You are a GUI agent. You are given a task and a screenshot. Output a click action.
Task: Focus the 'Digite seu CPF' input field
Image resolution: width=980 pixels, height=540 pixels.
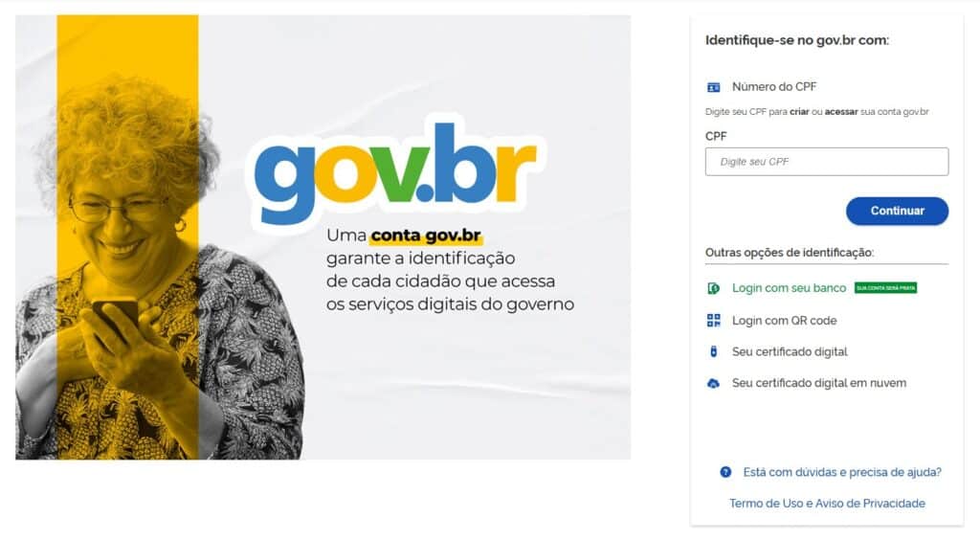pos(826,162)
